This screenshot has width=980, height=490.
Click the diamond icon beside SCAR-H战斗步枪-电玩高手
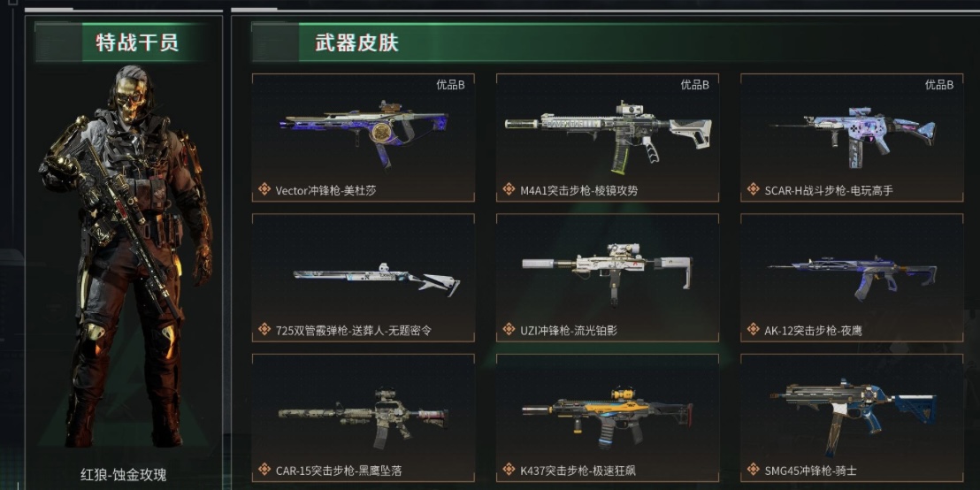[754, 188]
